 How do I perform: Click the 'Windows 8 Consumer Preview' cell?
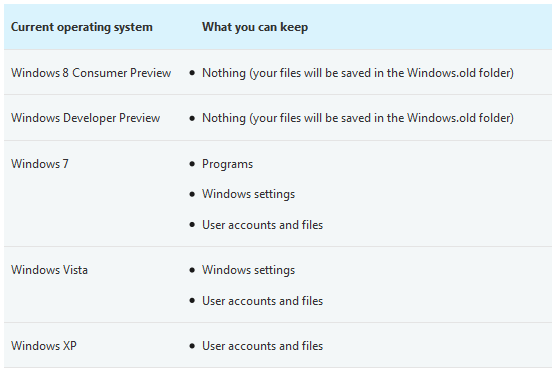[x=91, y=73]
